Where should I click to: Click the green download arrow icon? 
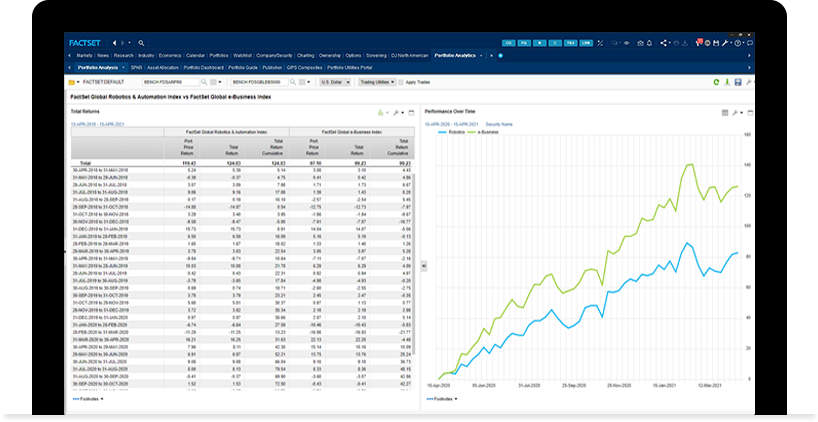point(727,82)
